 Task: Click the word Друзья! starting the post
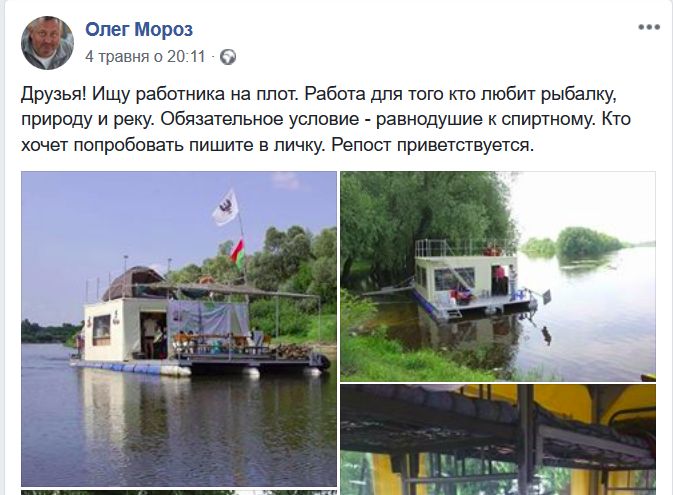pyautogui.click(x=54, y=94)
